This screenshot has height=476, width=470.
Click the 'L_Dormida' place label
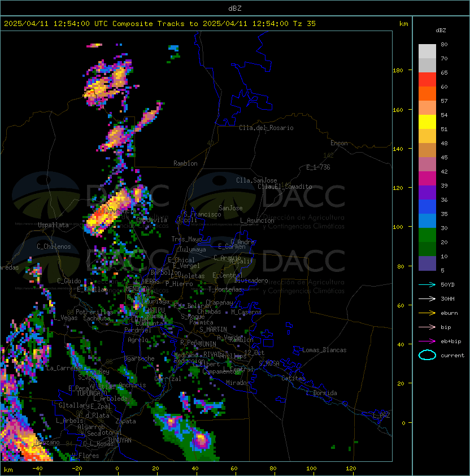(321, 393)
